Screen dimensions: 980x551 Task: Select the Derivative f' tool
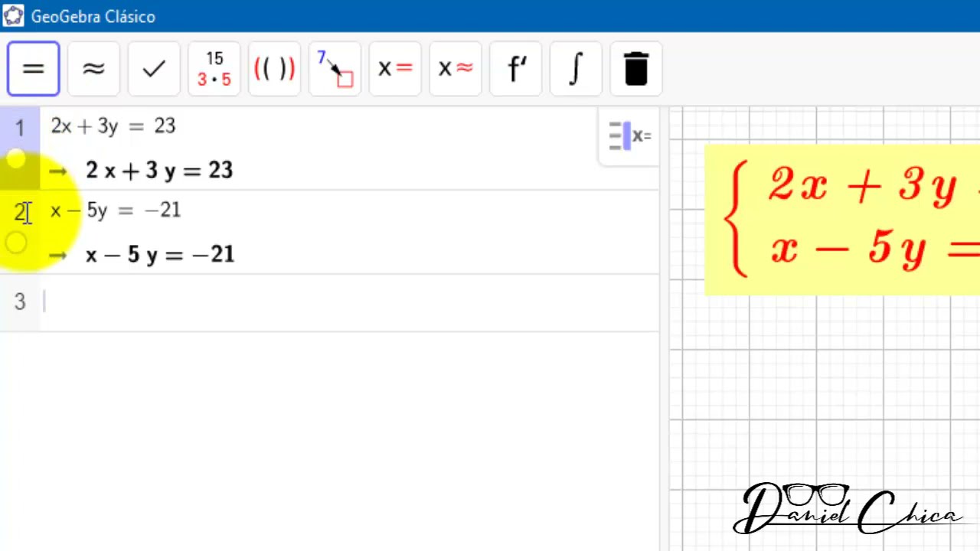pyautogui.click(x=515, y=69)
